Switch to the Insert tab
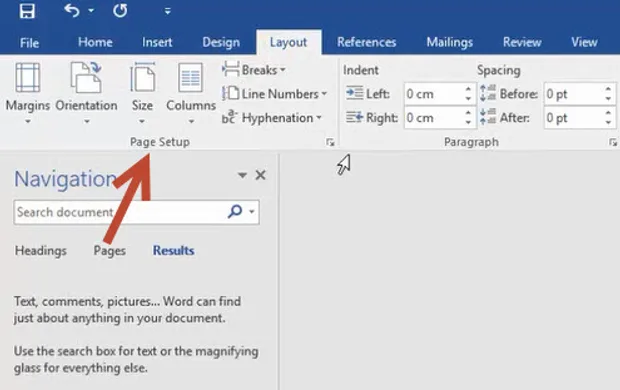 point(157,42)
